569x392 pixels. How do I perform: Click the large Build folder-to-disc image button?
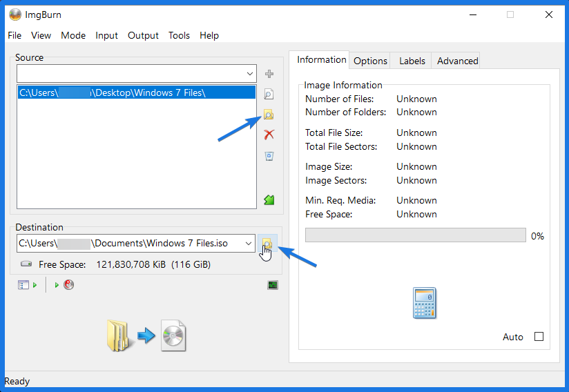coord(146,336)
